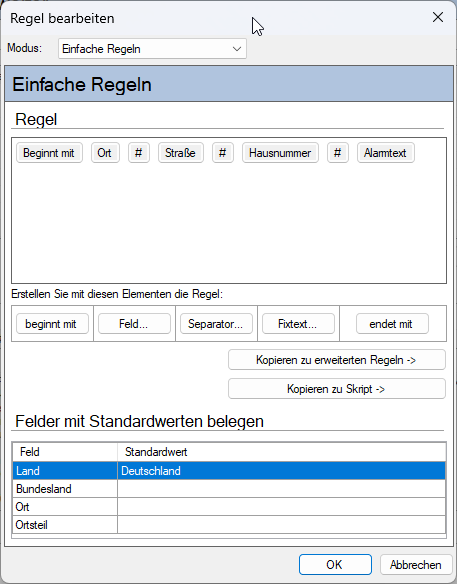Screen dimensions: 457x584
Task: Select the 'Straße' rule element
Action: point(181,153)
